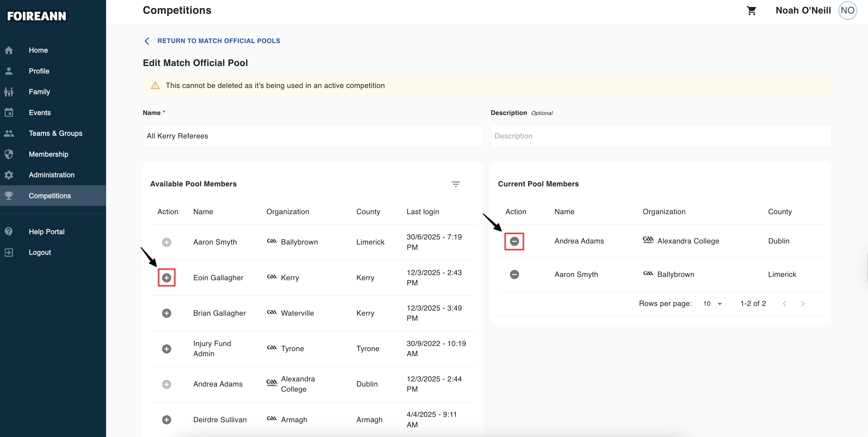Edit the Name field All Kerry Referees
Image resolution: width=868 pixels, height=437 pixels.
click(x=313, y=136)
